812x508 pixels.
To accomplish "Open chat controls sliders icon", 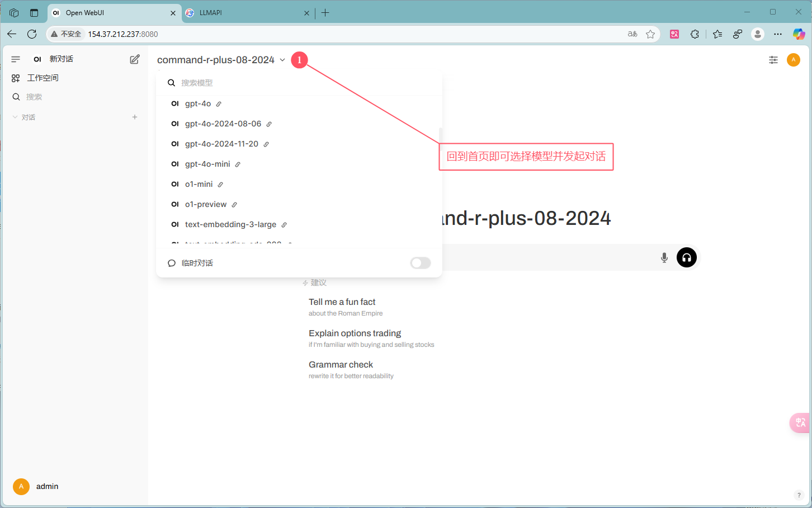I will pos(773,60).
